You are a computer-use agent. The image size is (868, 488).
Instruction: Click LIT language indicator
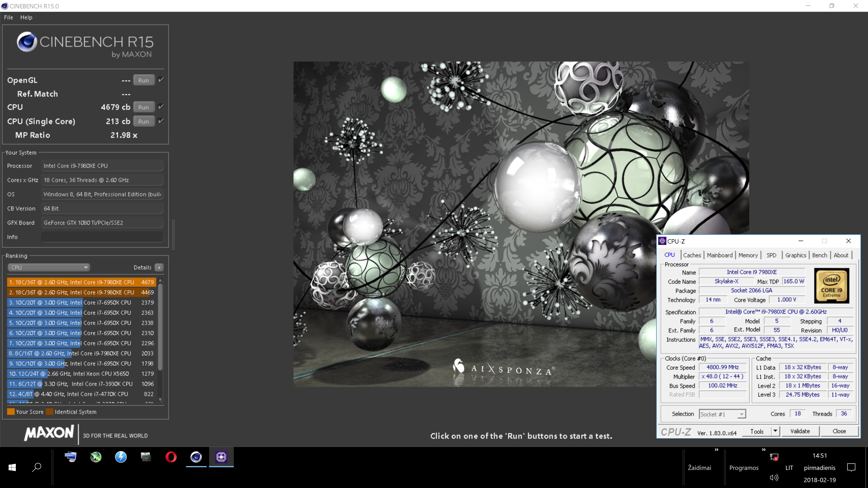tap(789, 468)
